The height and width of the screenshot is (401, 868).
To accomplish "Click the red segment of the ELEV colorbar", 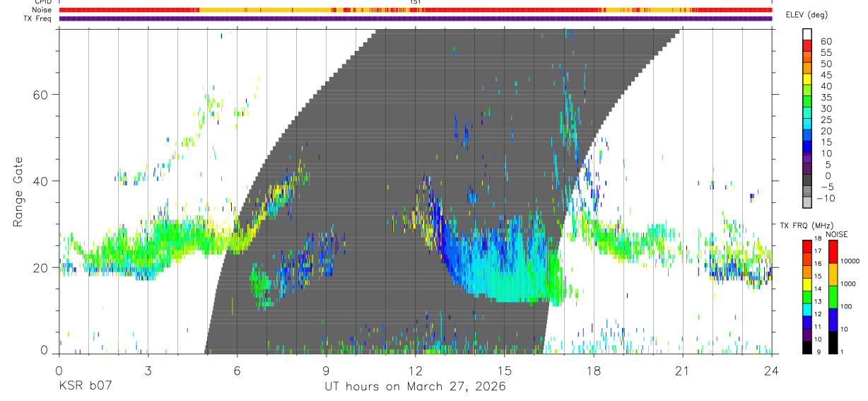I will pos(807,45).
